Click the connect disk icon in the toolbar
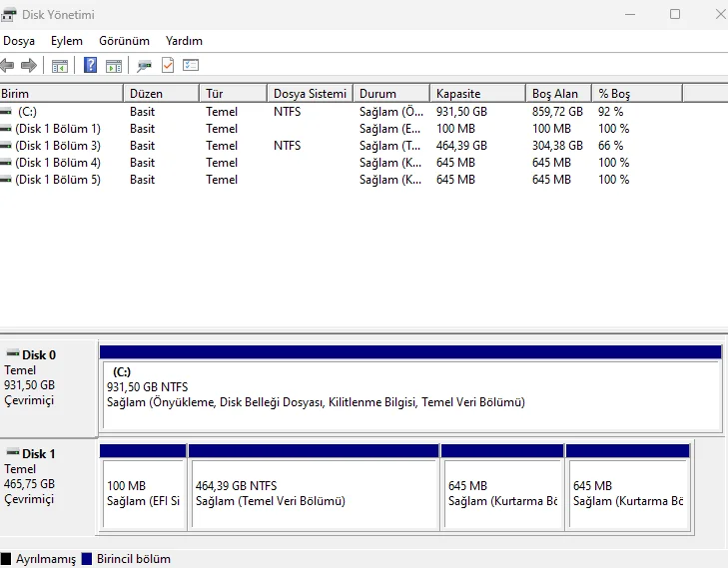Viewport: 728px width, 568px height. pos(145,66)
